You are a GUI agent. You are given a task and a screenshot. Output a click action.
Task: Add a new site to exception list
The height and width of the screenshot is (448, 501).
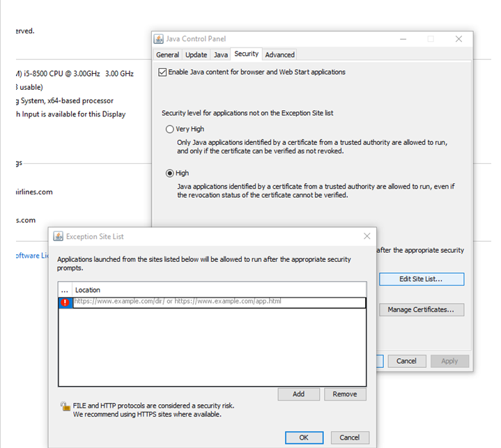(x=298, y=394)
